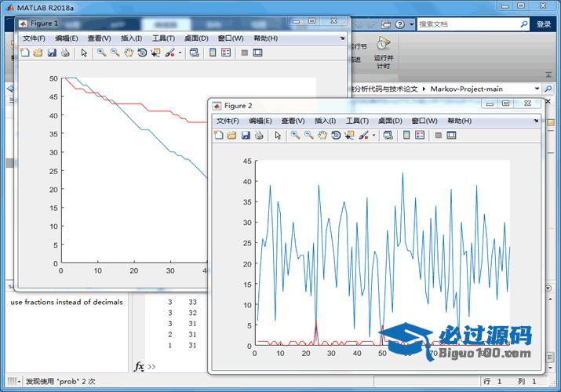561x392 pixels.
Task: Open Brush color dropdown arrow in Figure 1
Action: click(180, 53)
